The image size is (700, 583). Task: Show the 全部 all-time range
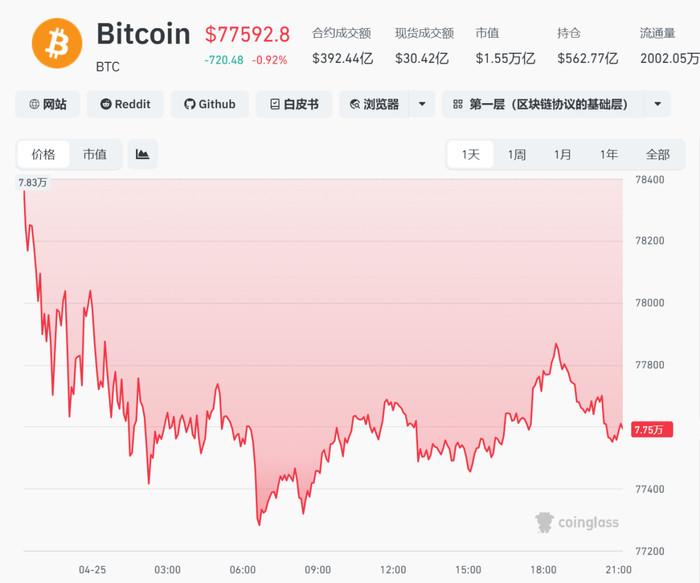pos(657,154)
